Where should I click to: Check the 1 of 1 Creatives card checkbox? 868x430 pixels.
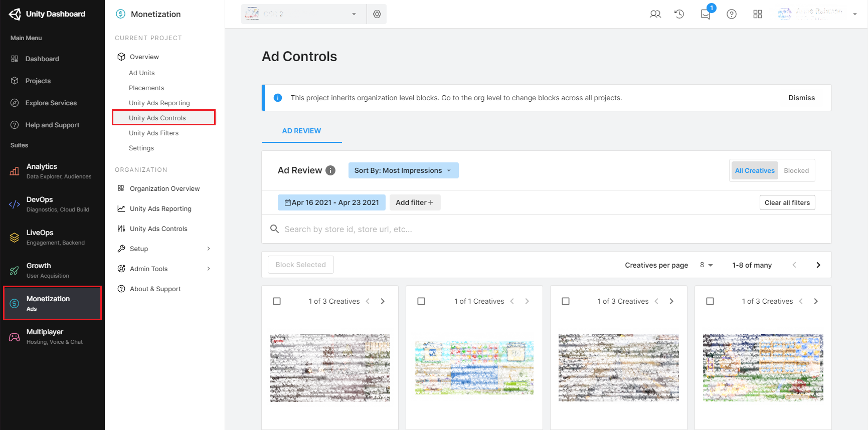(421, 301)
